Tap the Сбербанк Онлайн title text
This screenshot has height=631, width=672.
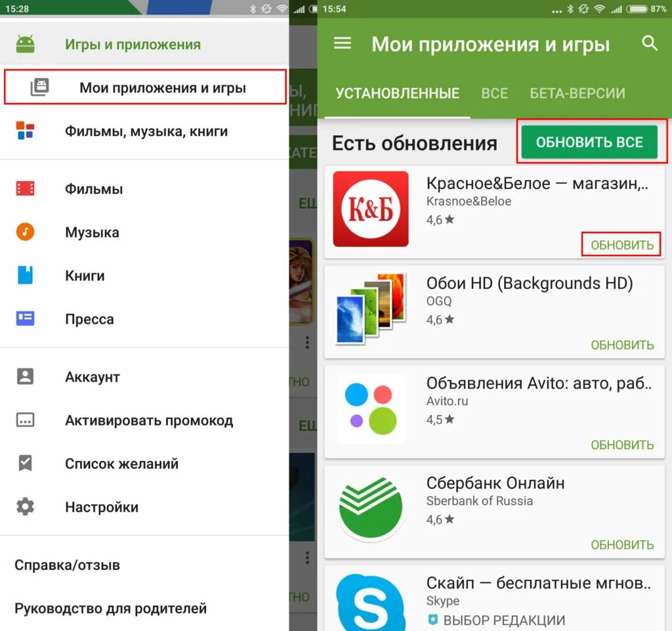tap(495, 483)
